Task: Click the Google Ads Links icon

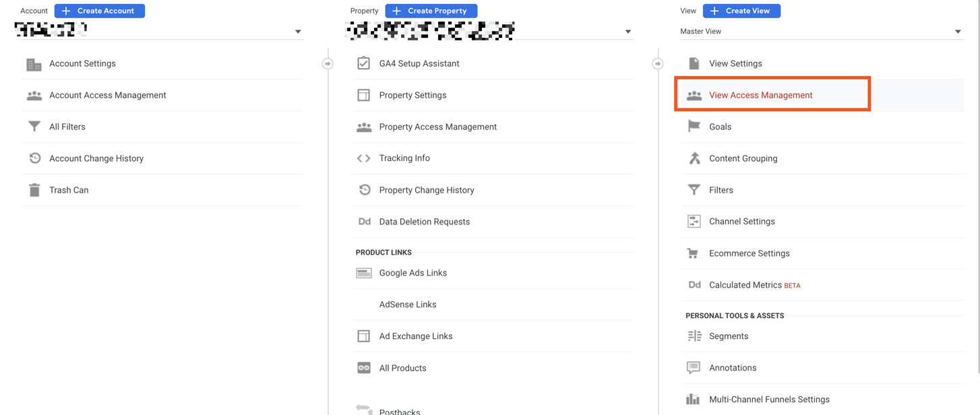Action: tap(364, 273)
